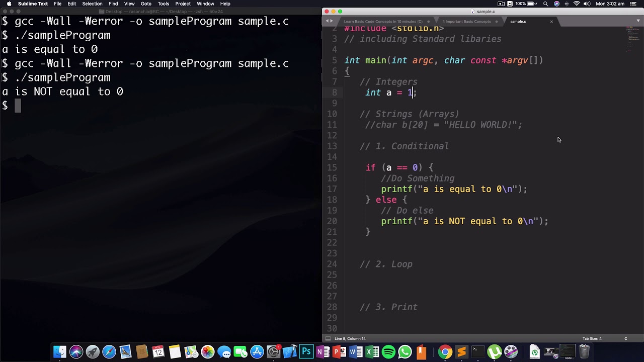Image resolution: width=644 pixels, height=362 pixels.
Task: Open the Calendar app in Dock
Action: (x=158, y=352)
